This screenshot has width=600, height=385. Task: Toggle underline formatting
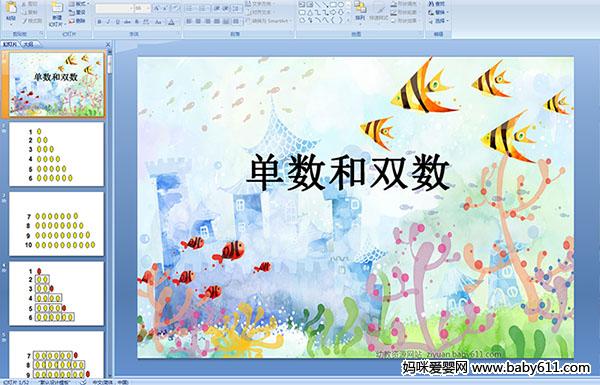point(117,22)
